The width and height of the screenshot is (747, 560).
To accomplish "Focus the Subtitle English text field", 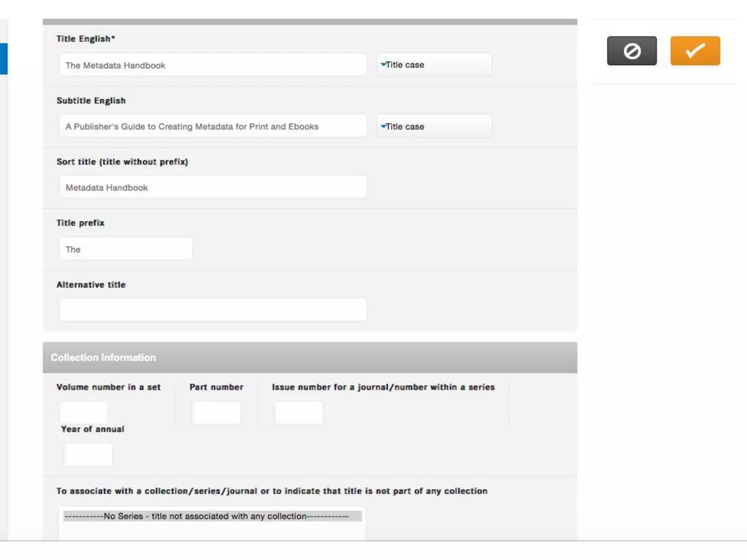I will [212, 127].
